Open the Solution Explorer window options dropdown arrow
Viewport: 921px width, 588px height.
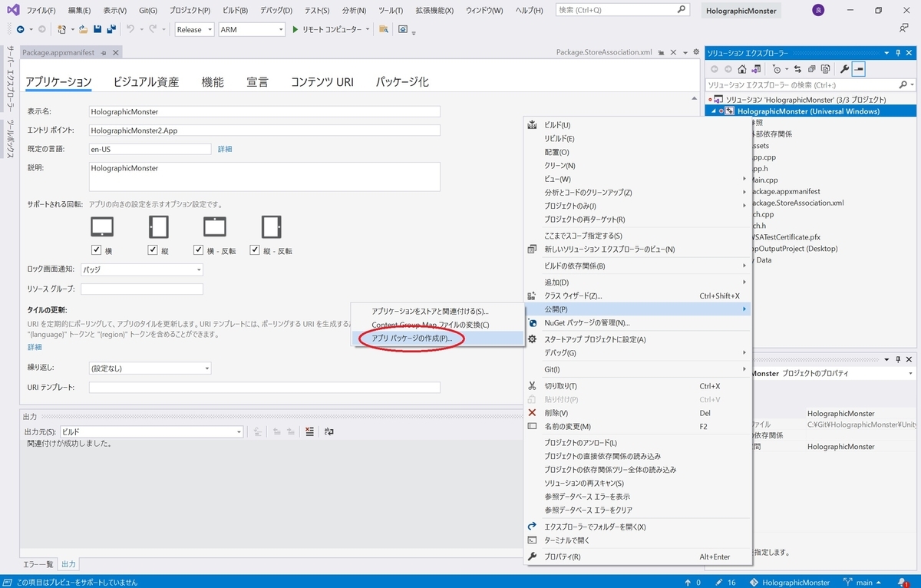(x=887, y=53)
